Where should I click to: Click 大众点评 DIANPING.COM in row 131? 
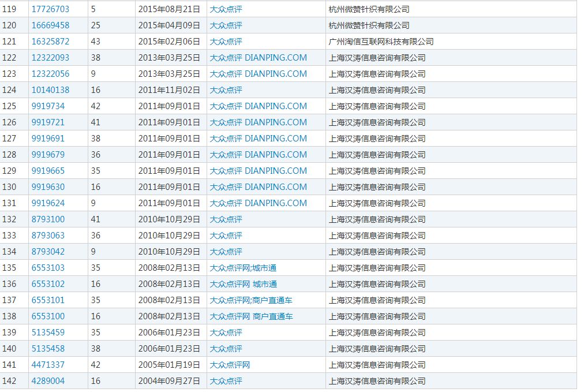(259, 203)
